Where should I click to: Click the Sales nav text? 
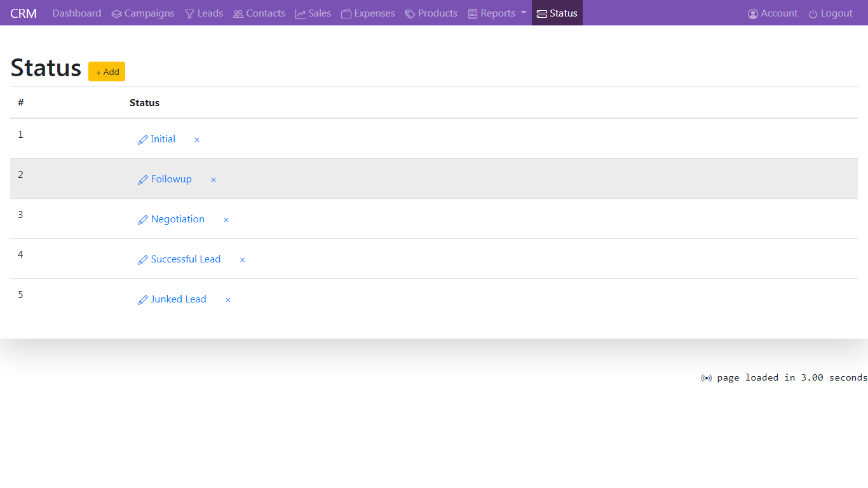[320, 13]
